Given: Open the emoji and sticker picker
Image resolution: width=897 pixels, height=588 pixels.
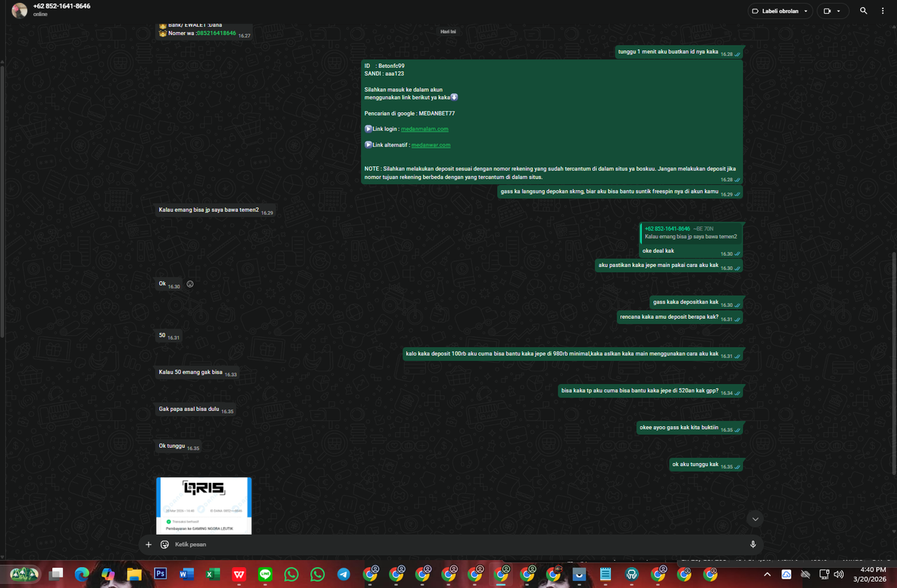Looking at the screenshot, I should [165, 545].
